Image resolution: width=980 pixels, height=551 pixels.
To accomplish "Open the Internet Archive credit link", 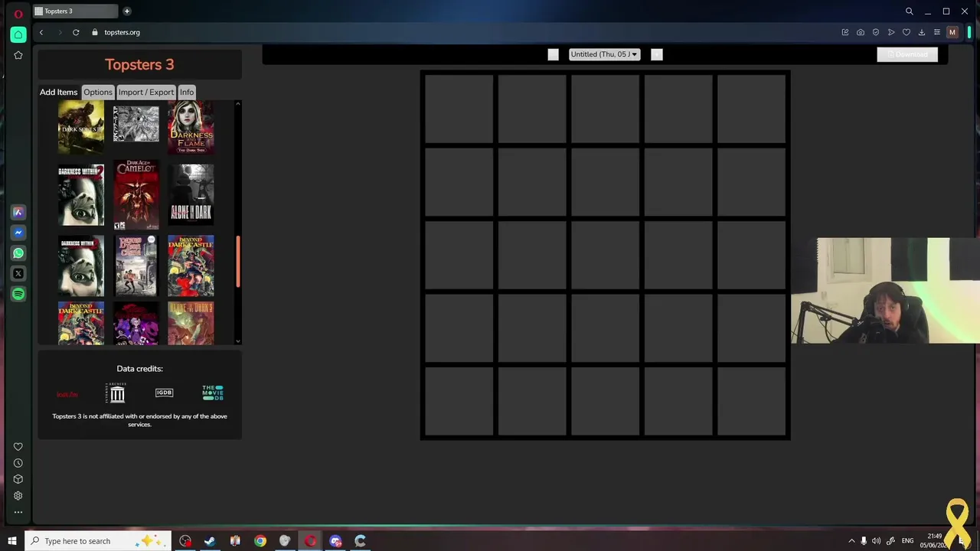I will pyautogui.click(x=116, y=393).
